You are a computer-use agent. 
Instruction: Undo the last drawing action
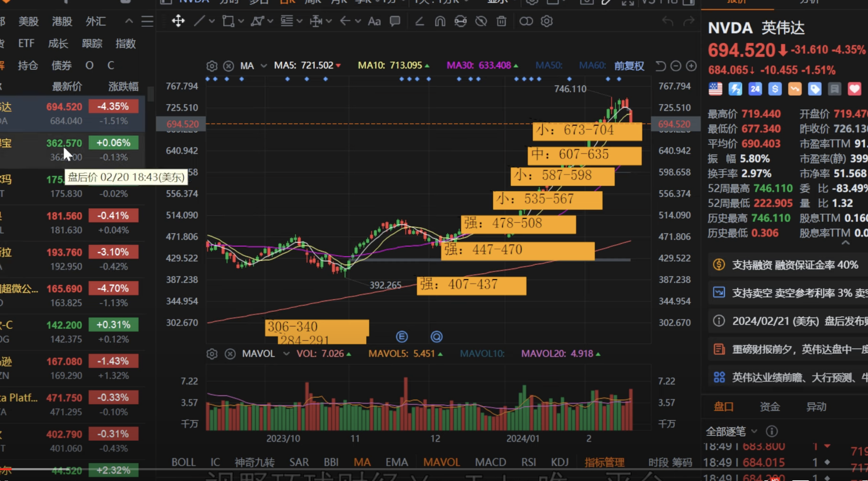667,22
